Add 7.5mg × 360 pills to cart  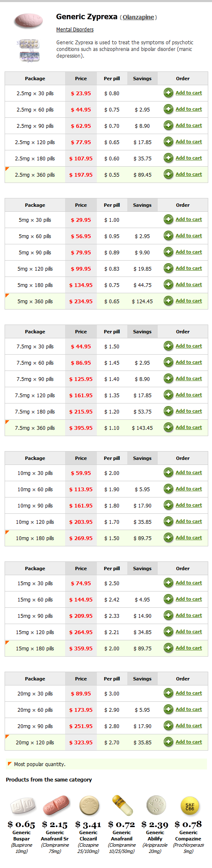coord(189,427)
